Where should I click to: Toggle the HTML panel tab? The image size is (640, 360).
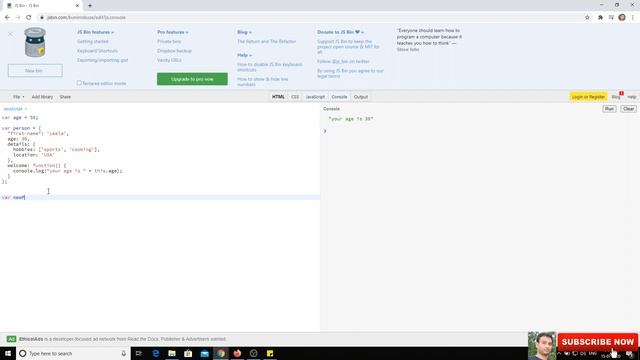(278, 97)
